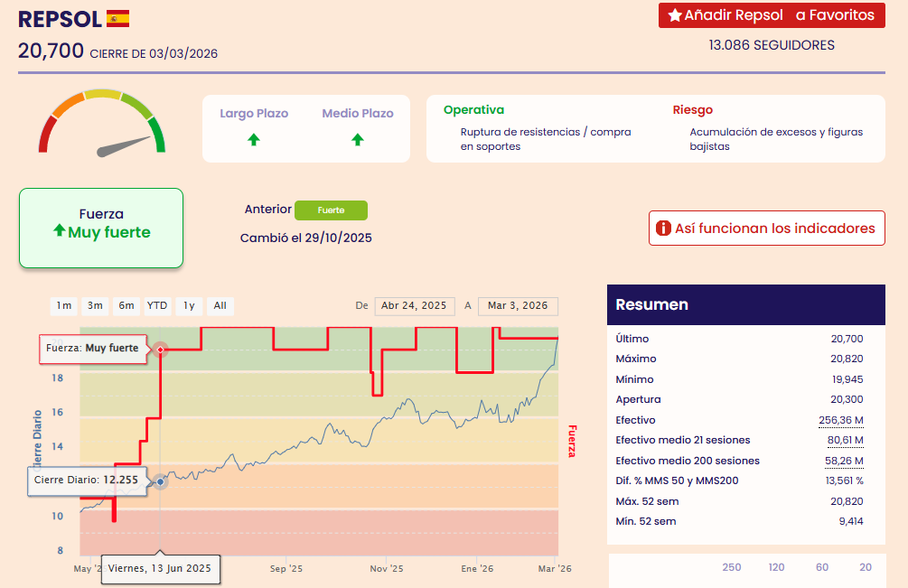Click the start date field Abr 24, 2025
This screenshot has width=908, height=588.
coord(414,305)
